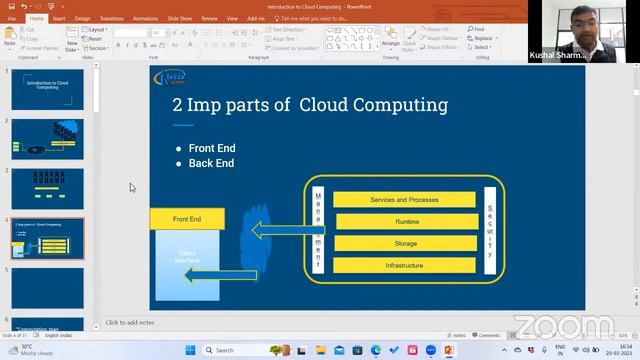Viewport: 640px width, 360px height.
Task: Insert a New Slide
Action: coord(72,39)
